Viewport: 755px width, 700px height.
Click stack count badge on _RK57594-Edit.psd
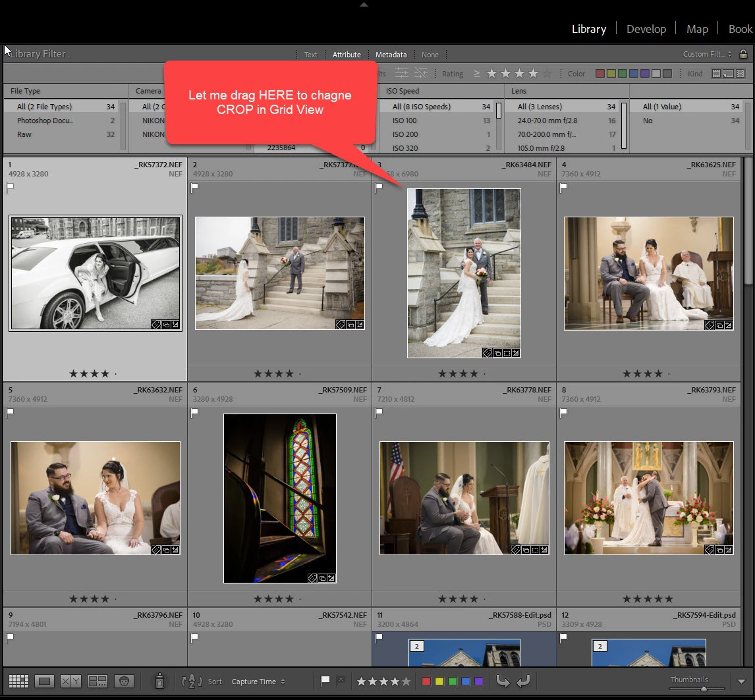[600, 646]
